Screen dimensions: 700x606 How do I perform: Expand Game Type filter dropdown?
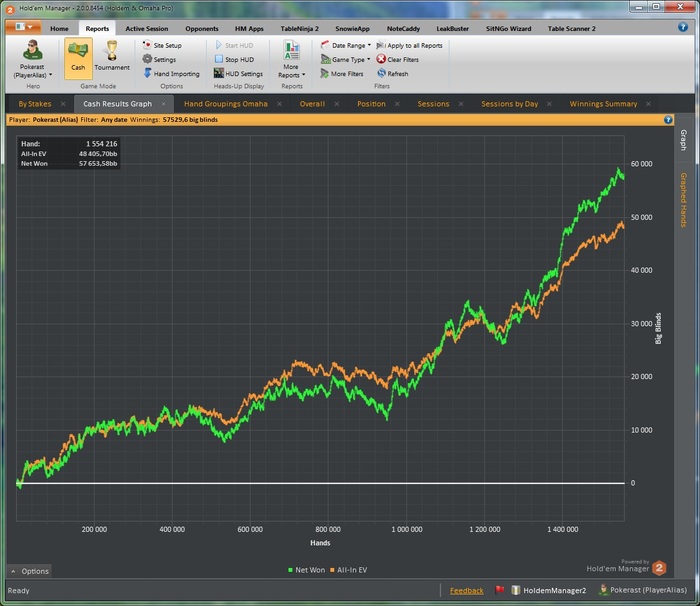[346, 59]
